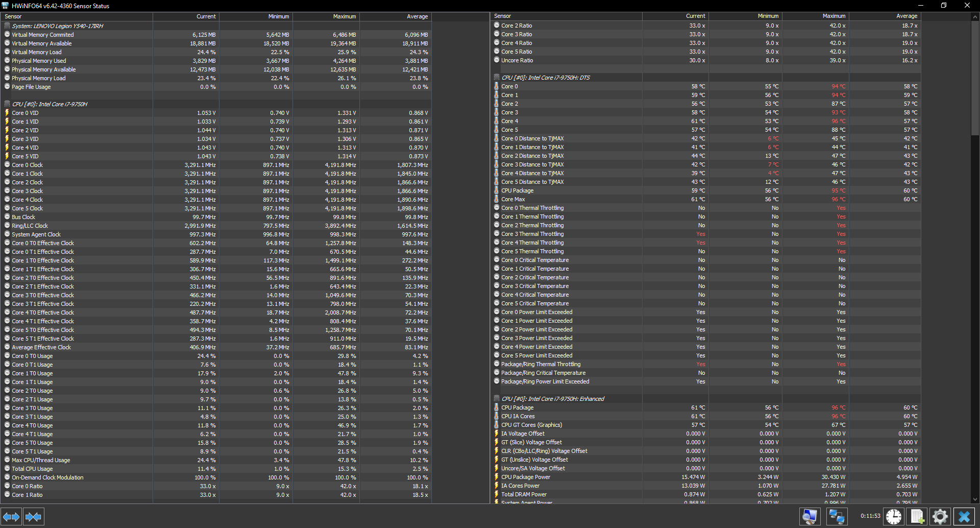The image size is (980, 528).
Task: Click the expand layout arrows button
Action: 11,517
